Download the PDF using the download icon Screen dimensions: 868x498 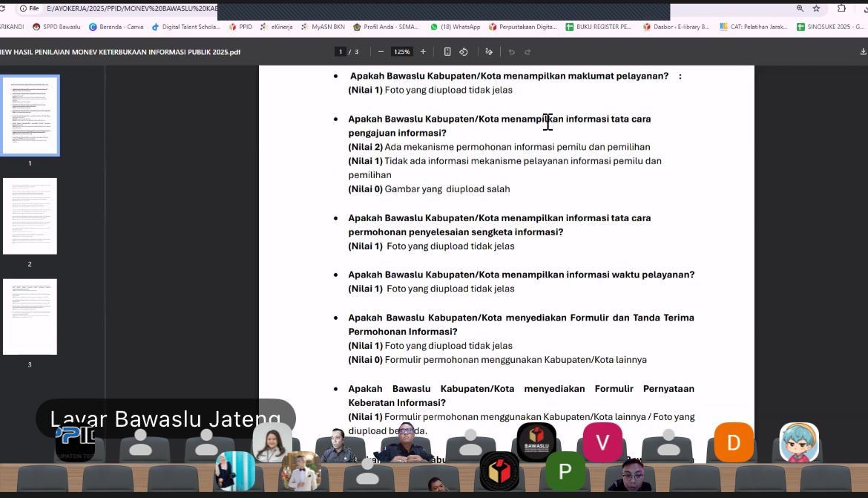click(x=862, y=51)
